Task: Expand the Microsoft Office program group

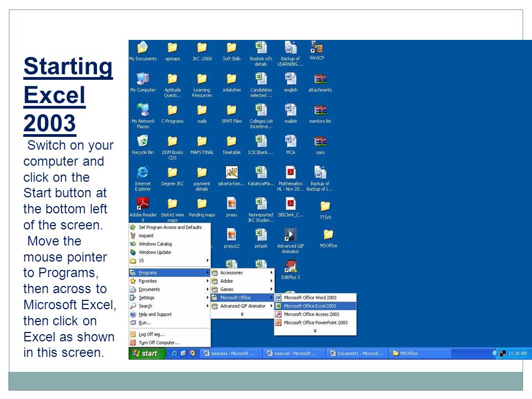Action: click(x=242, y=298)
